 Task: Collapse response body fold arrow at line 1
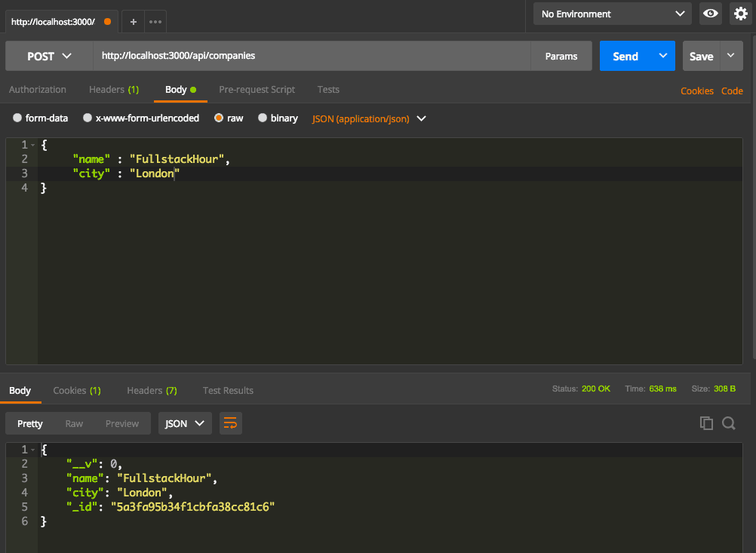(32, 450)
